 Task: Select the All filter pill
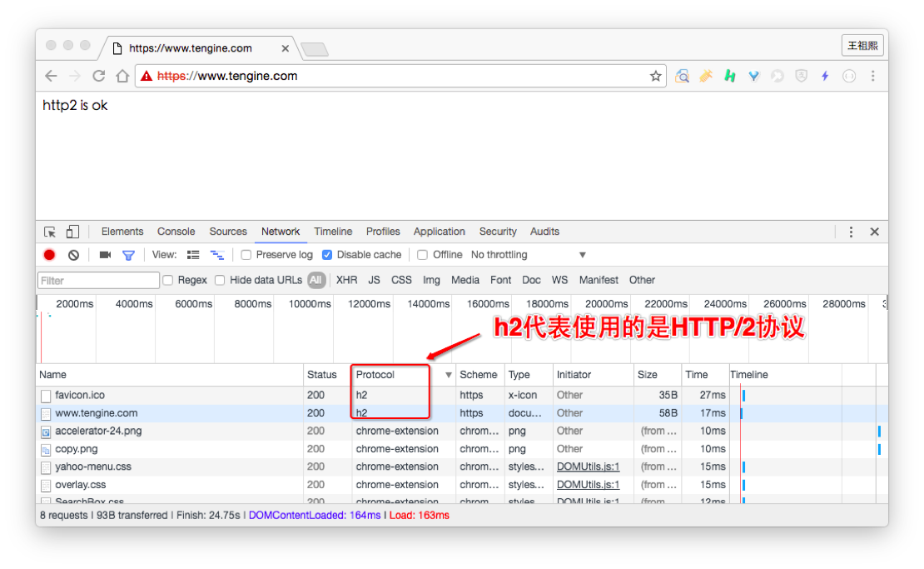pyautogui.click(x=315, y=280)
